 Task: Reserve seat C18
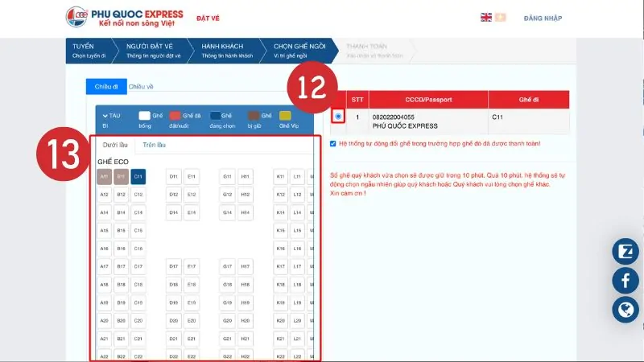(138, 285)
